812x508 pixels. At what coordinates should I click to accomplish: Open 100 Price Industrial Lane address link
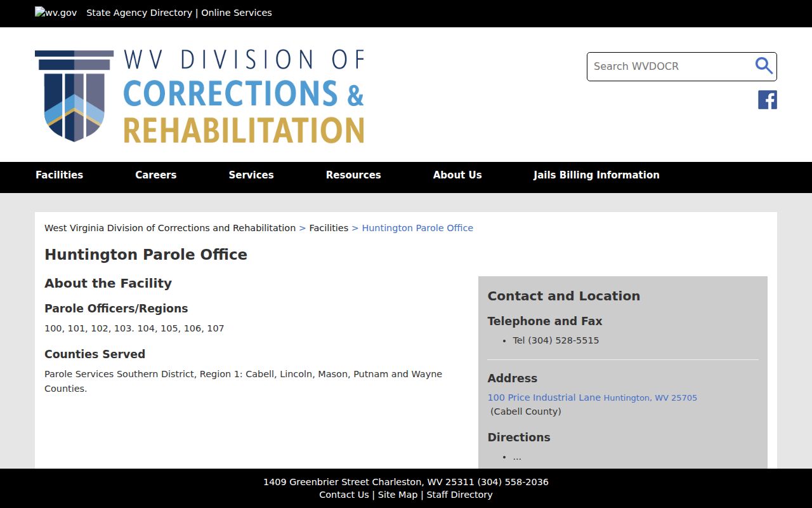click(x=592, y=398)
